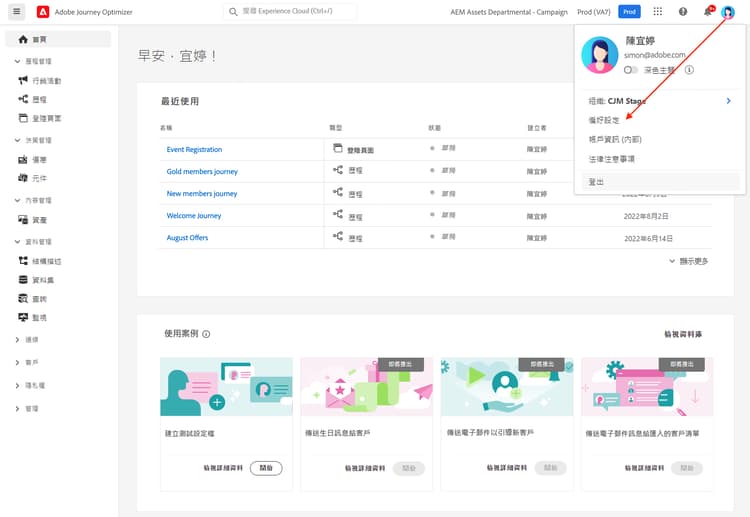
Task: Select Preferences (偏好設定) in user menu
Action: pos(604,120)
